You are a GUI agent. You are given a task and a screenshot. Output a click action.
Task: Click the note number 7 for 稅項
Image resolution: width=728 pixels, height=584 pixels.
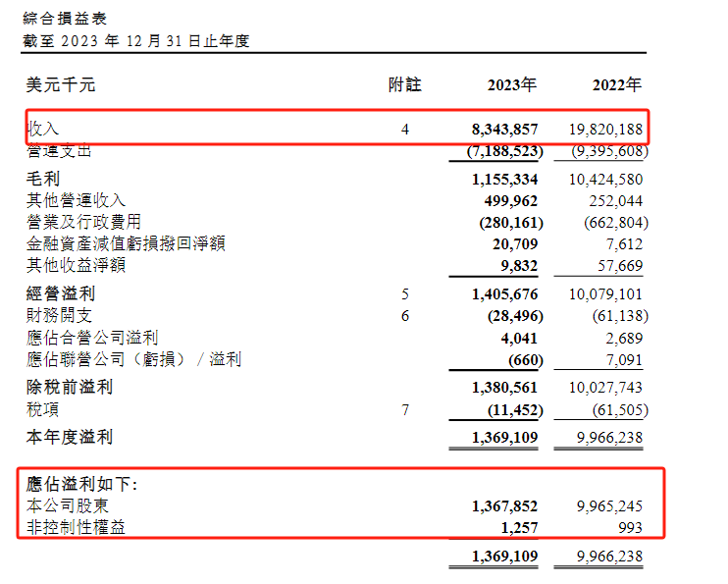[405, 410]
